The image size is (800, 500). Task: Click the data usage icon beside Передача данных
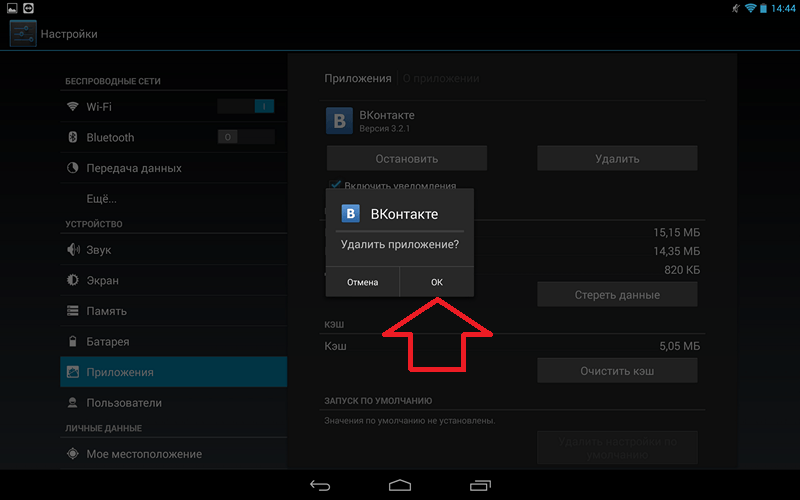click(x=73, y=168)
